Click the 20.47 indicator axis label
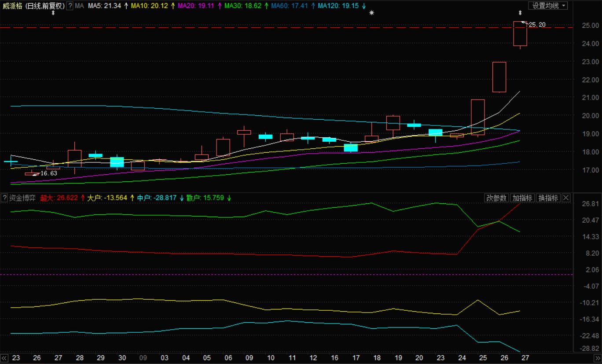Image resolution: width=602 pixels, height=364 pixels. pyautogui.click(x=590, y=220)
